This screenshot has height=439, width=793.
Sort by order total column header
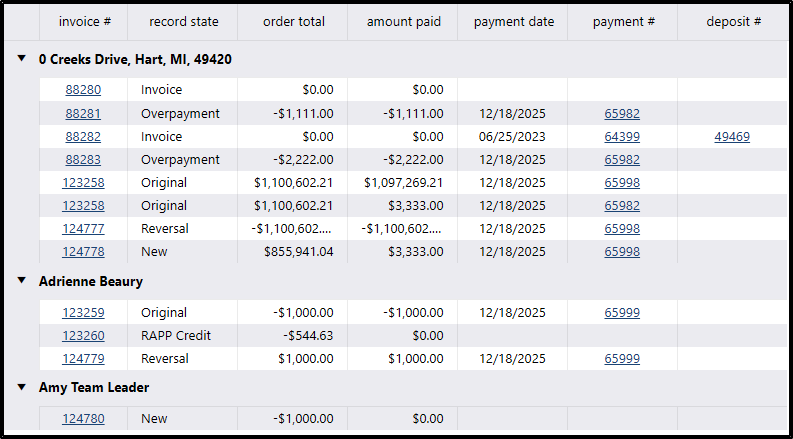(293, 22)
